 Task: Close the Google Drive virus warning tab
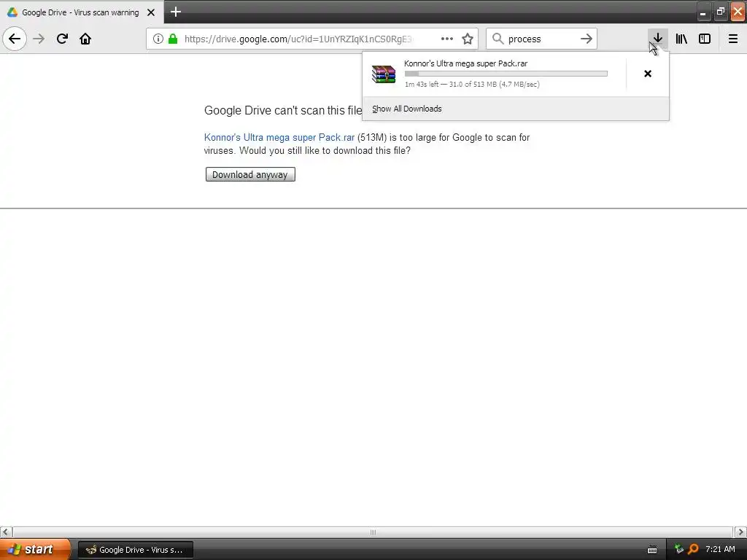[x=151, y=12]
